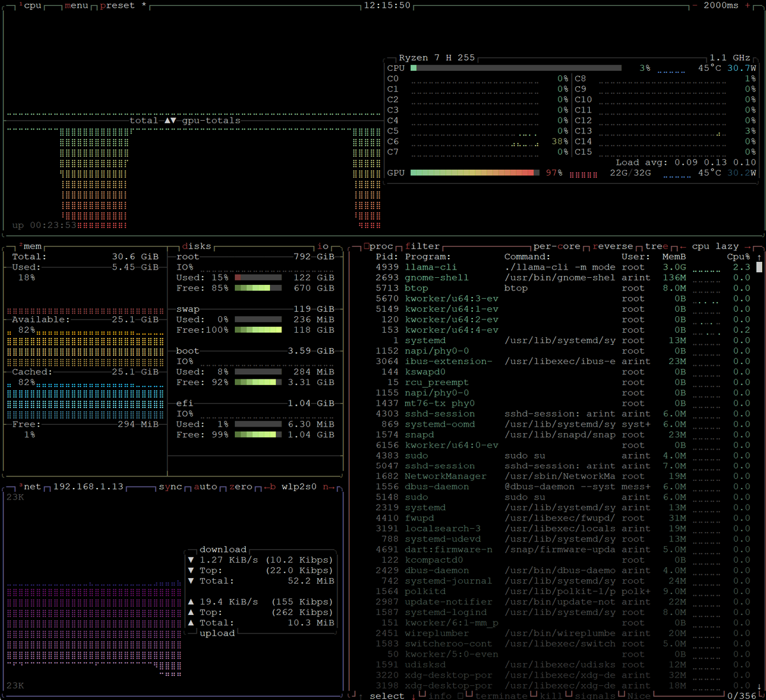Click the gpu-totals graph label

(x=211, y=121)
